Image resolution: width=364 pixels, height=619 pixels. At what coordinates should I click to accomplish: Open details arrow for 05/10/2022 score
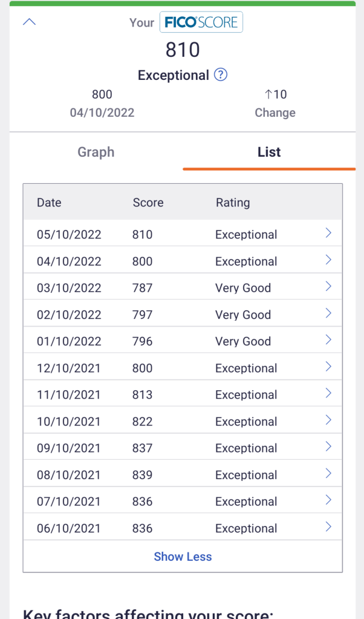pos(328,233)
